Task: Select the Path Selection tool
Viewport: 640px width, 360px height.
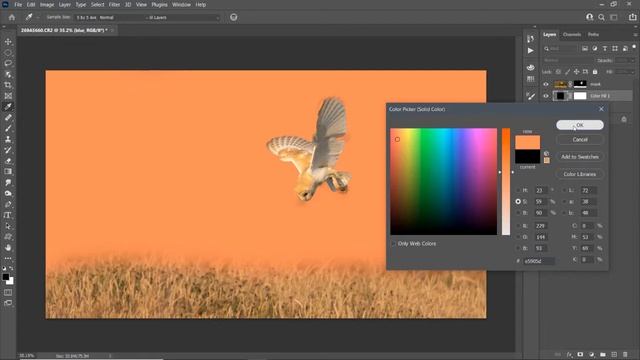Action: (8, 226)
